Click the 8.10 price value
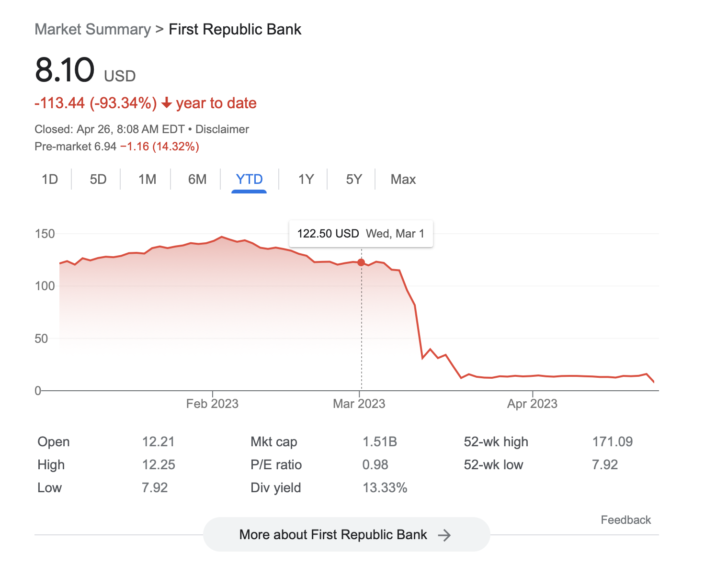 tap(65, 70)
